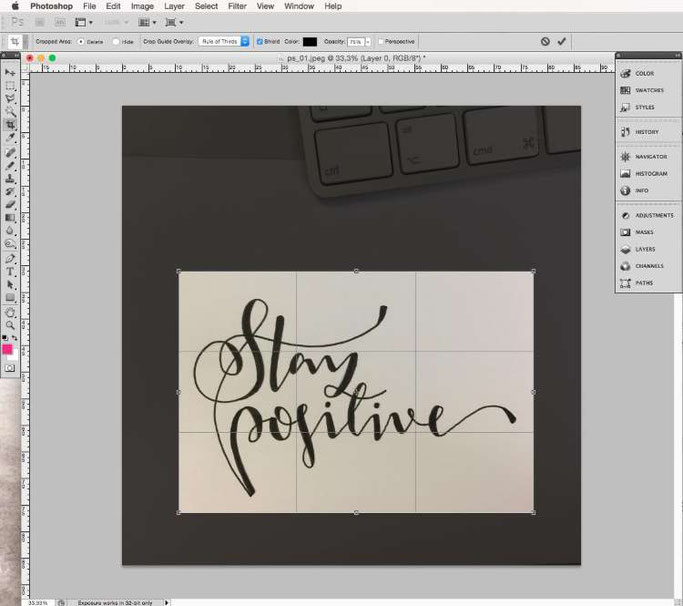Select Hide for cropped area
683x606 pixels.
116,42
